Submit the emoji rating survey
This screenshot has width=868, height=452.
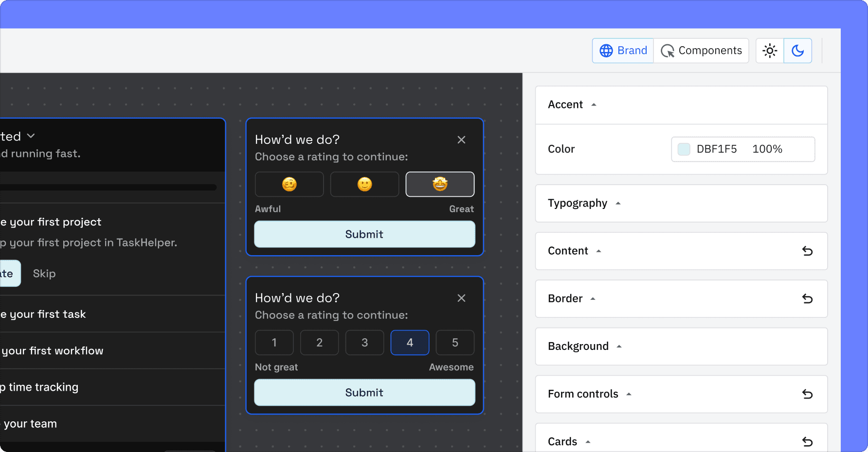coord(364,234)
